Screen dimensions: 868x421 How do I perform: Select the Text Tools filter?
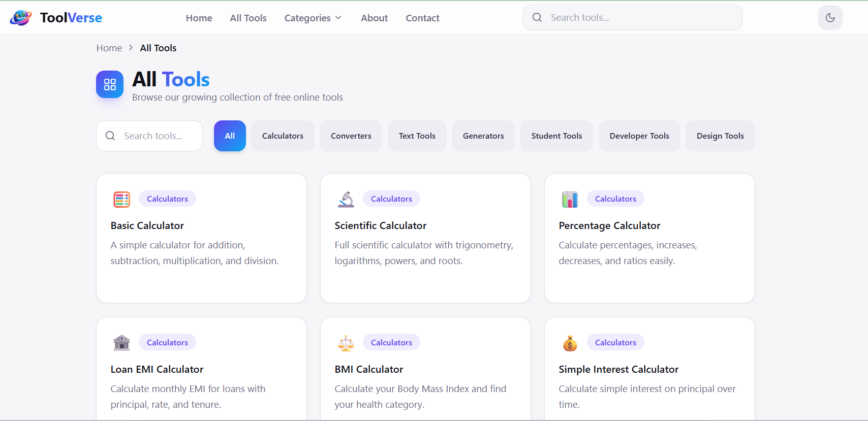[x=417, y=136]
